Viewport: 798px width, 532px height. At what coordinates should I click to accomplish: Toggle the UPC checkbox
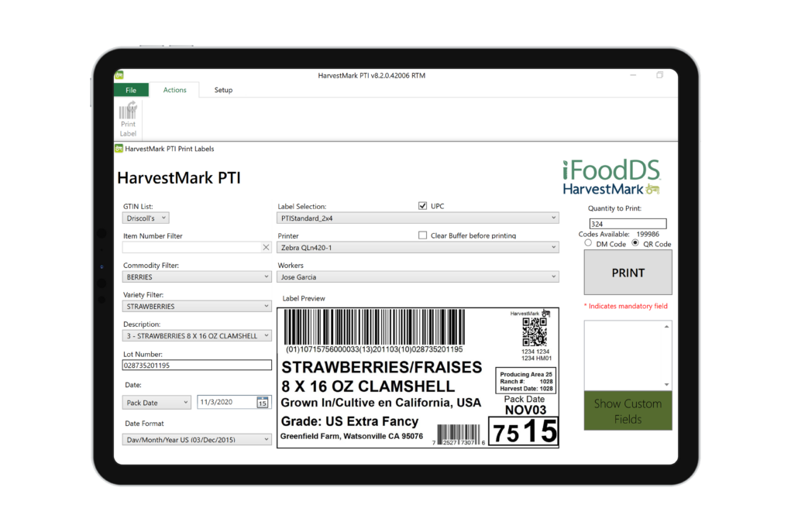pos(422,205)
